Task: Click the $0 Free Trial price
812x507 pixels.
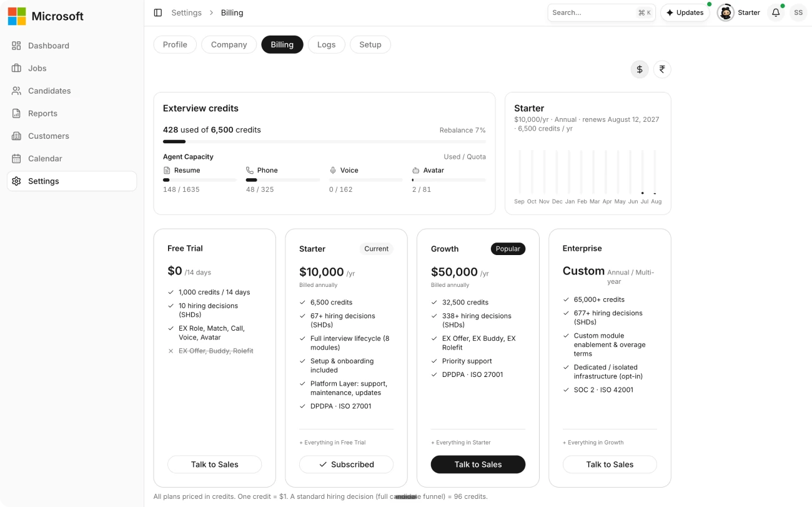Action: click(x=175, y=271)
